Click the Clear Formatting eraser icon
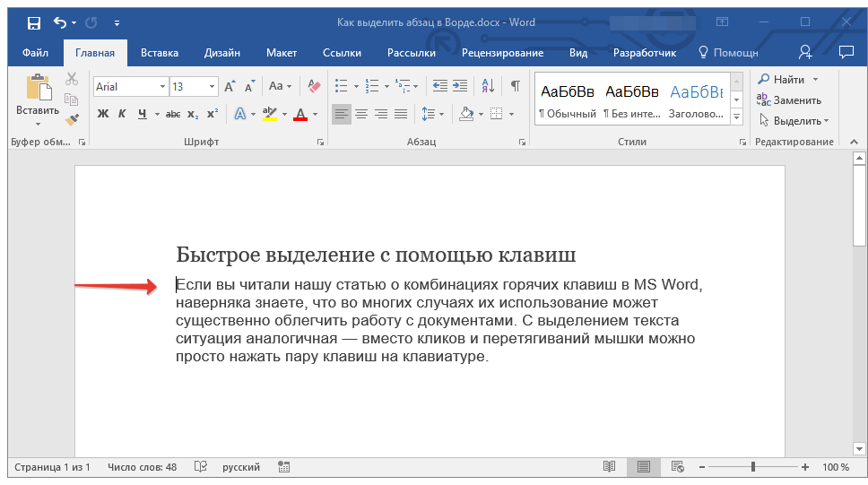The width and height of the screenshot is (868, 485). tap(314, 86)
